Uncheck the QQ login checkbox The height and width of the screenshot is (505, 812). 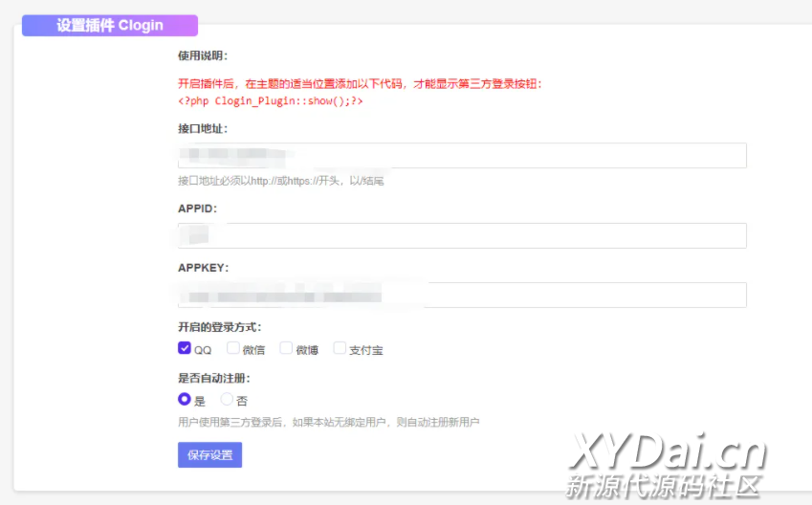click(x=185, y=348)
